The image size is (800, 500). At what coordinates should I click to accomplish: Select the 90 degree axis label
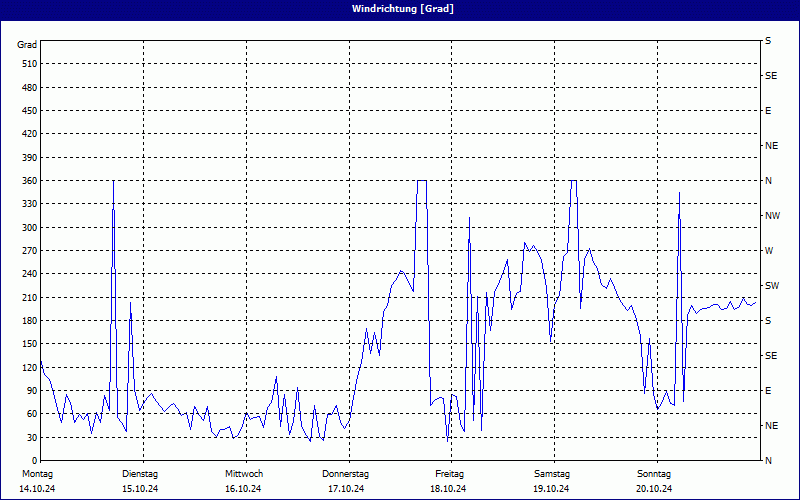(x=32, y=391)
